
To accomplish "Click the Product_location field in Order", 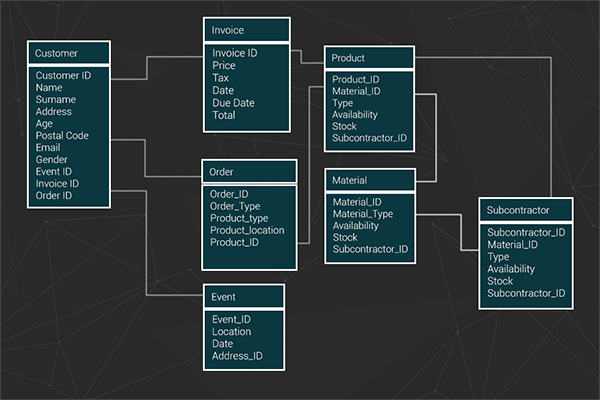I will coord(247,230).
